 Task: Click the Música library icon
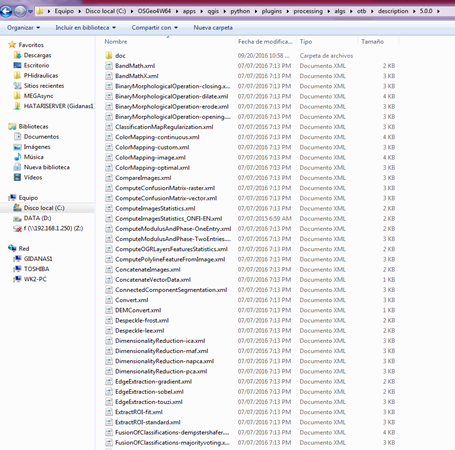[x=17, y=157]
